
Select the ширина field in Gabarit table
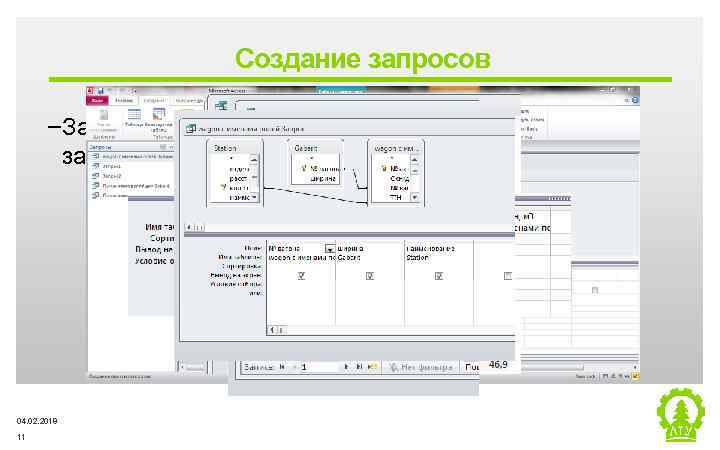[x=323, y=179]
